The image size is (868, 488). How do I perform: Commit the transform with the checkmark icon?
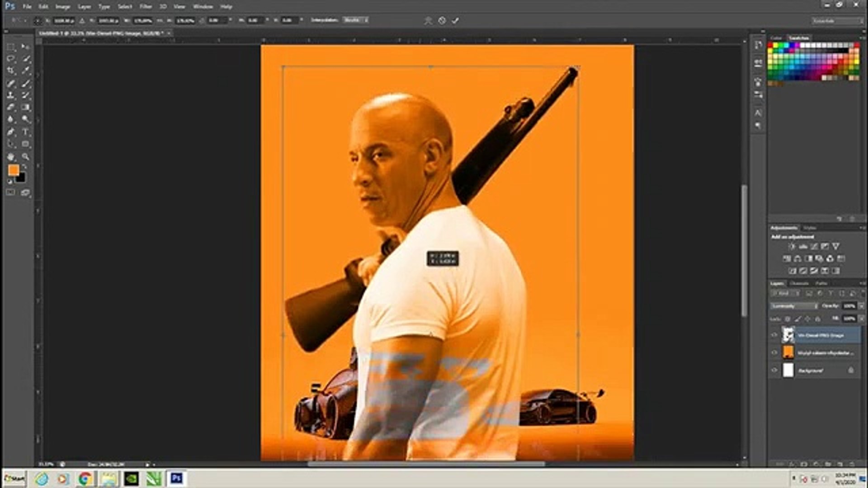tap(455, 20)
